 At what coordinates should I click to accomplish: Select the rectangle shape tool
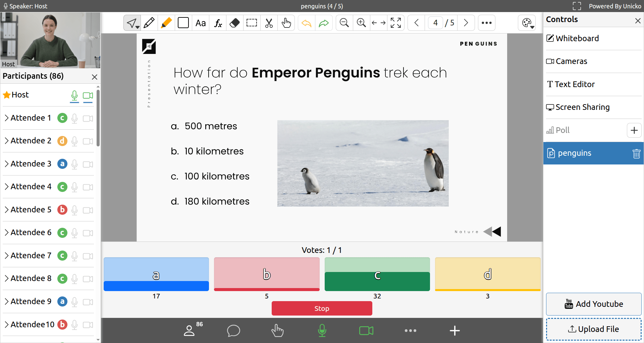[183, 23]
